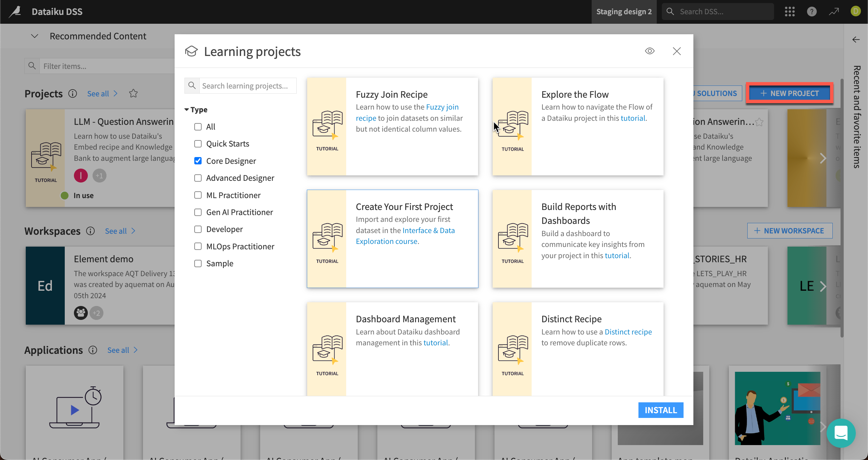Screen dimensions: 868x460
Task: Open See all link for Applications
Action: coord(122,350)
